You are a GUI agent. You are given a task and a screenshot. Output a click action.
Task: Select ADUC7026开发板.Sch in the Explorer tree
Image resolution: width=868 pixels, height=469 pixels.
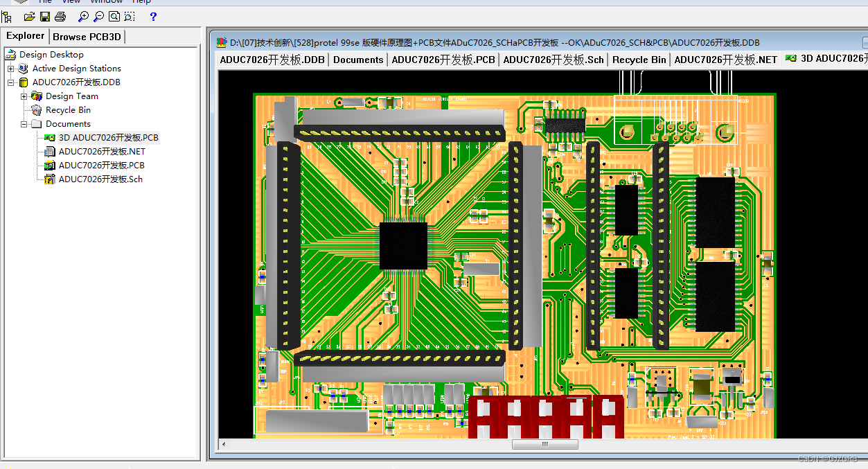click(99, 179)
